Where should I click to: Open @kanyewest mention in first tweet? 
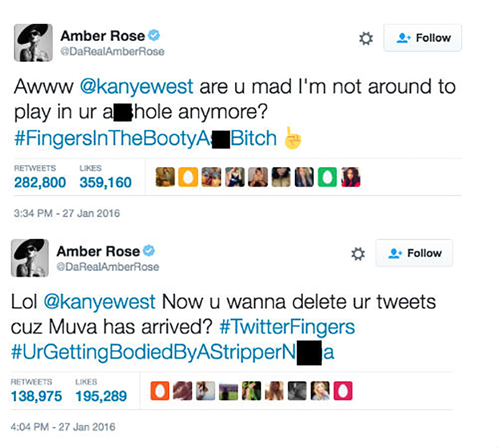(x=136, y=87)
